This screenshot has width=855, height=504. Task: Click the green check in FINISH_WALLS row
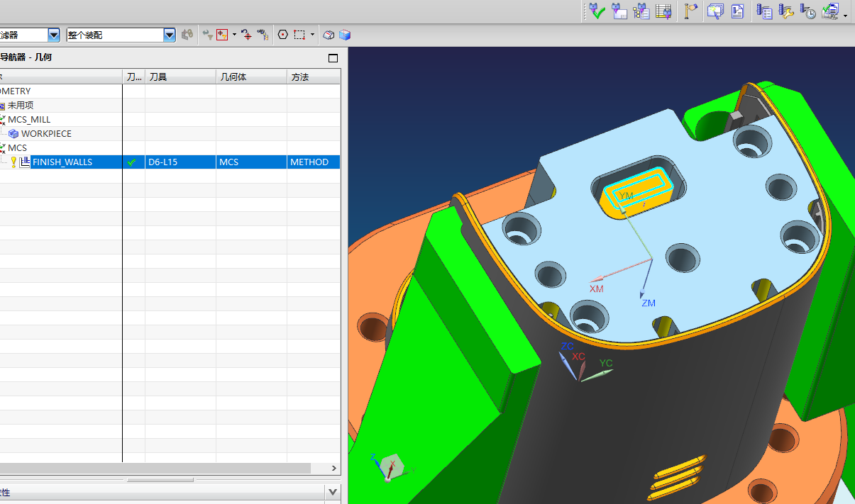(131, 162)
